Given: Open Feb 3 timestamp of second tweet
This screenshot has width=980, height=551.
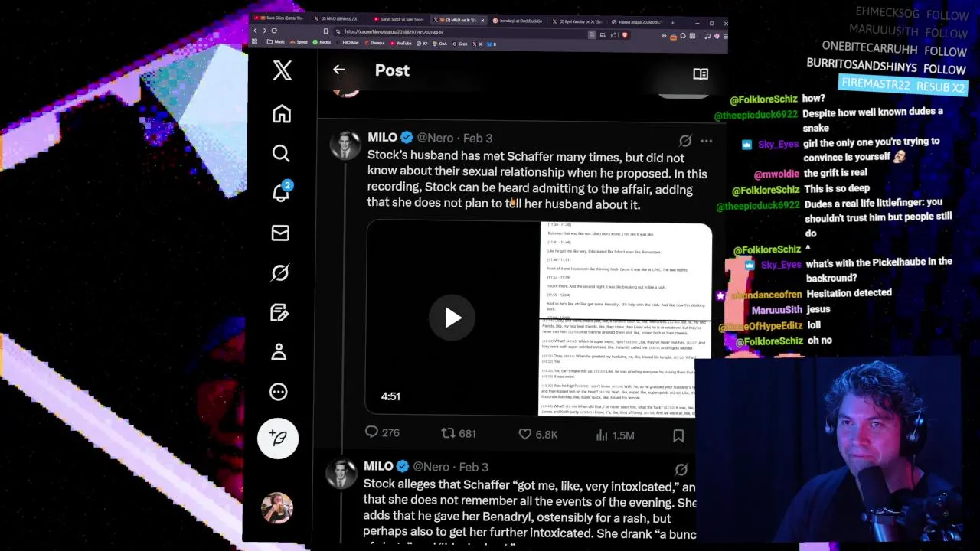Looking at the screenshot, I should (473, 467).
